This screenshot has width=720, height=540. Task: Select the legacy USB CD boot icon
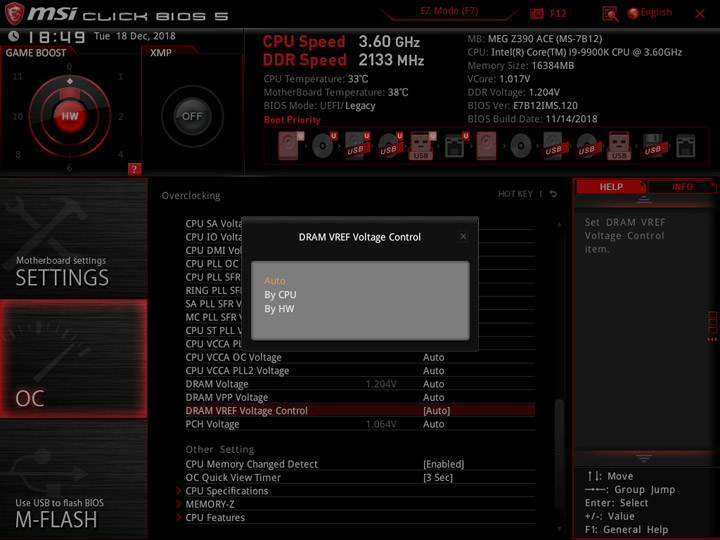pos(587,146)
